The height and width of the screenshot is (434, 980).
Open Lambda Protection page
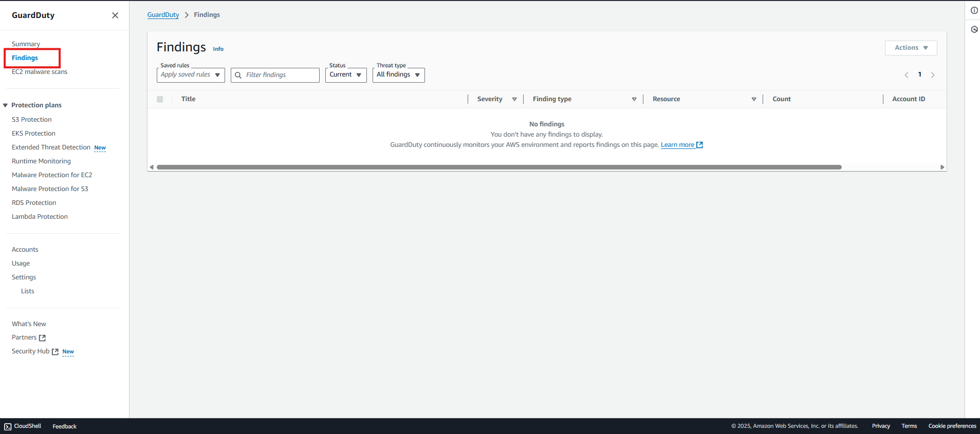pos(40,217)
